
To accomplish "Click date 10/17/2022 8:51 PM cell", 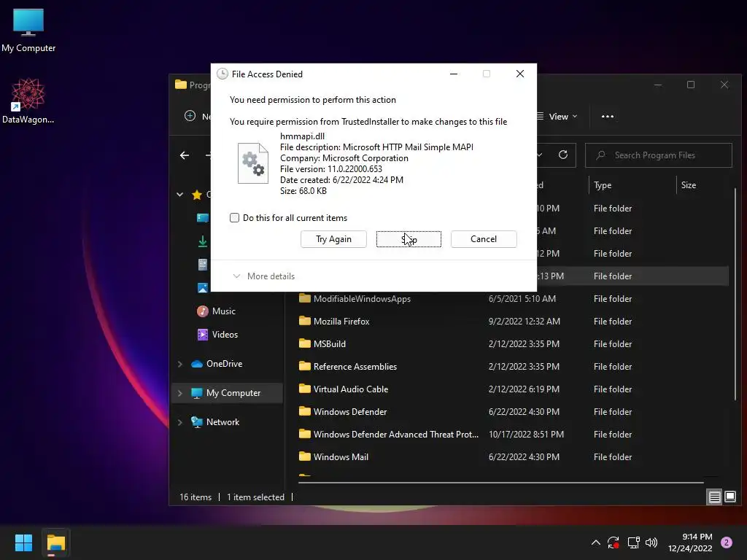I will coord(526,435).
